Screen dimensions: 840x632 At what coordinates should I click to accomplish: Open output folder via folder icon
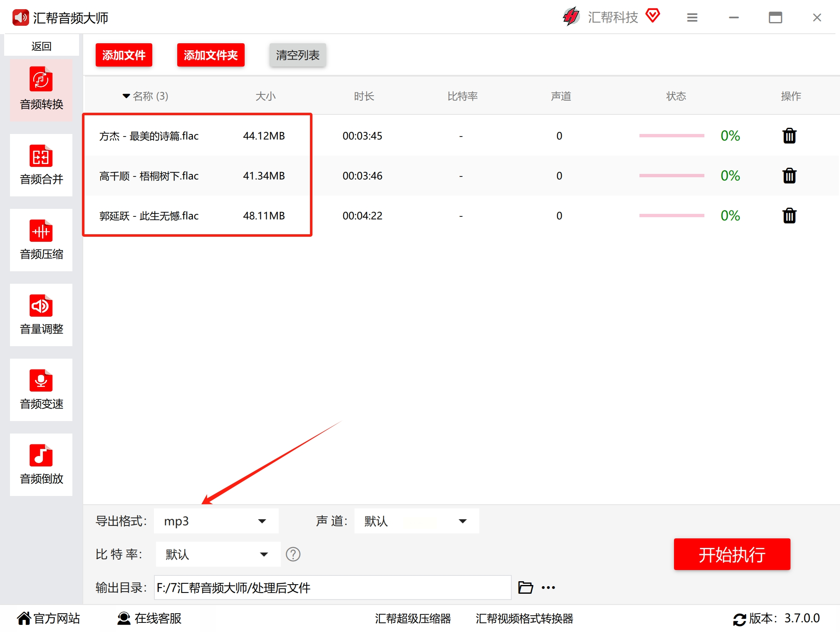525,587
